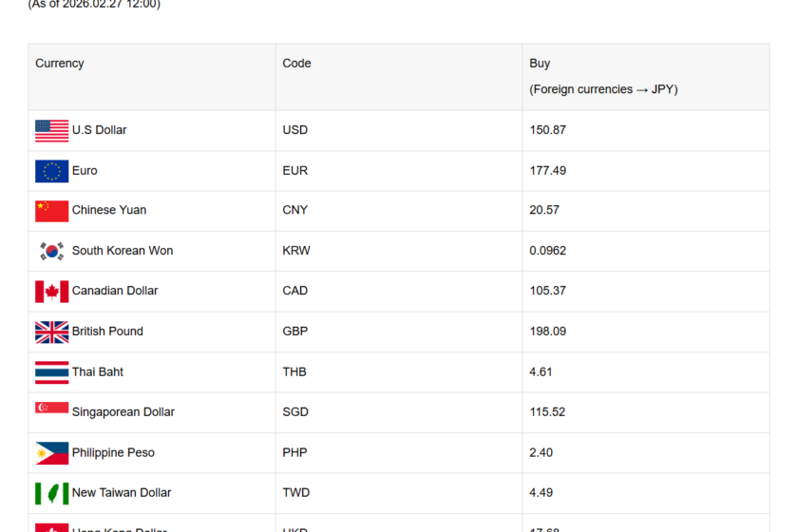The width and height of the screenshot is (798, 532).
Task: Click the Taiwan flag icon
Action: pyautogui.click(x=51, y=493)
